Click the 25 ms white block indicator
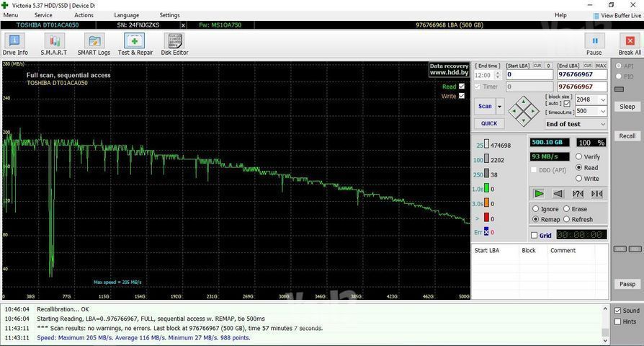This screenshot has width=644, height=346. point(486,144)
